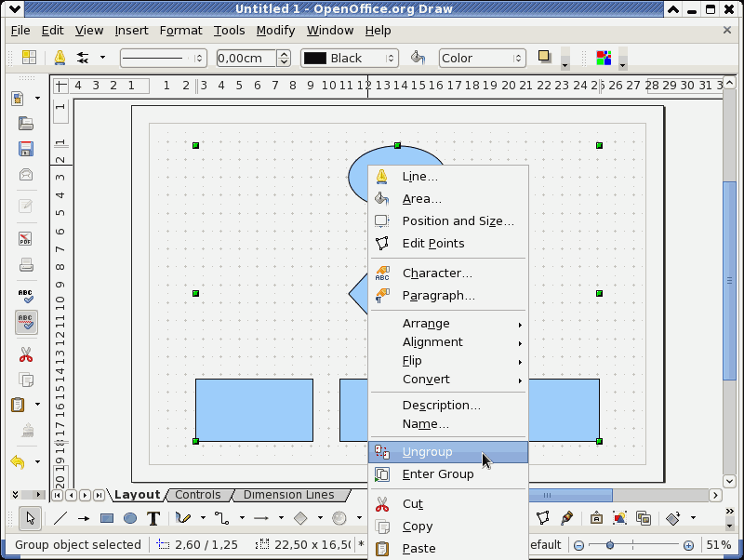Toggle the Shadow icon
744x560 pixels.
pos(544,57)
